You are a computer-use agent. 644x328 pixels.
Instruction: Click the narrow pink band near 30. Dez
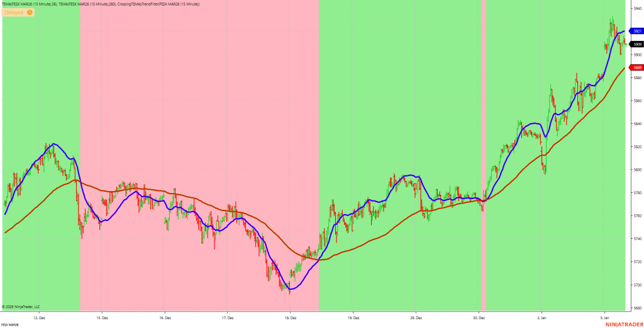[x=484, y=94]
